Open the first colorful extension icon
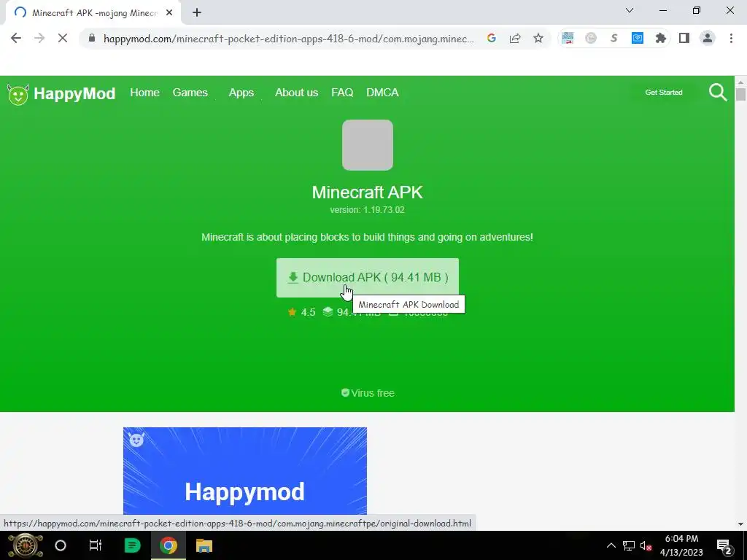 [568, 38]
